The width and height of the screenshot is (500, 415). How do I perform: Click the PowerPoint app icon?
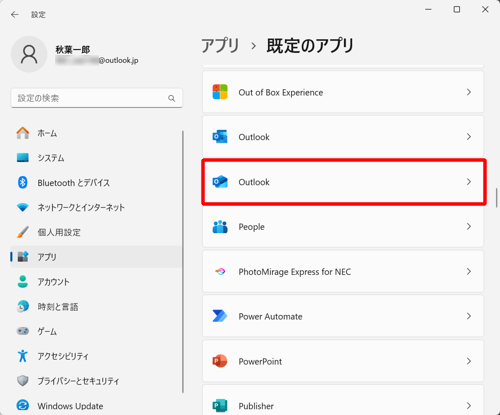click(220, 361)
